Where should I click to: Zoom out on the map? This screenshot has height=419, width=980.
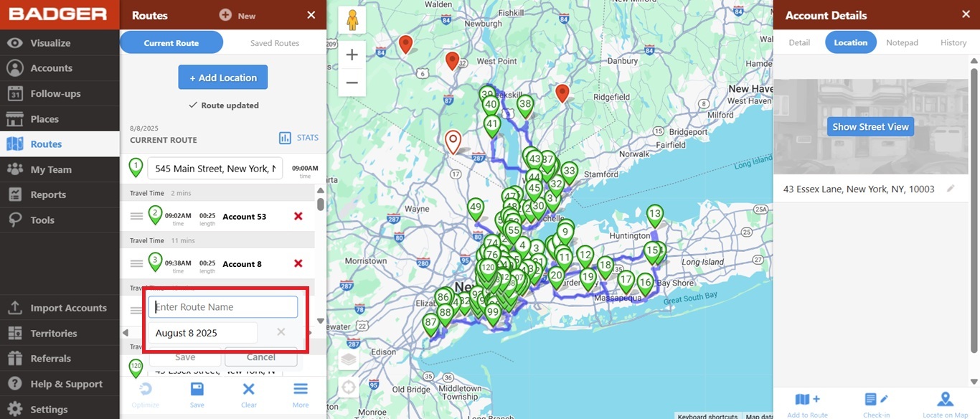tap(352, 83)
